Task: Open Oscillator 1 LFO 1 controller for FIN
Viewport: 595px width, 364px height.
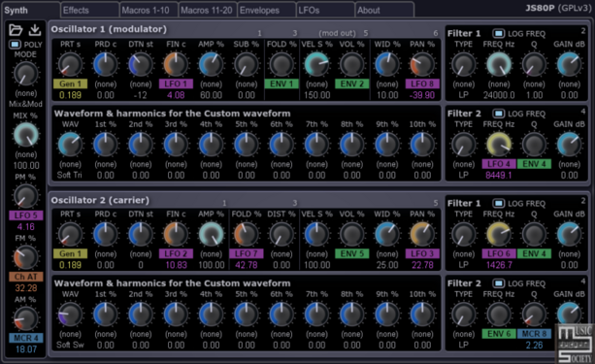Action: [176, 83]
